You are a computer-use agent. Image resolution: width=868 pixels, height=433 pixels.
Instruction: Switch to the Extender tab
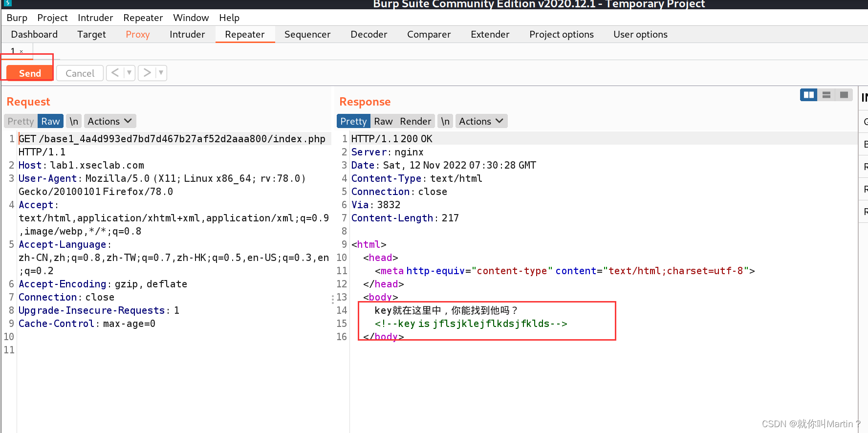click(490, 34)
